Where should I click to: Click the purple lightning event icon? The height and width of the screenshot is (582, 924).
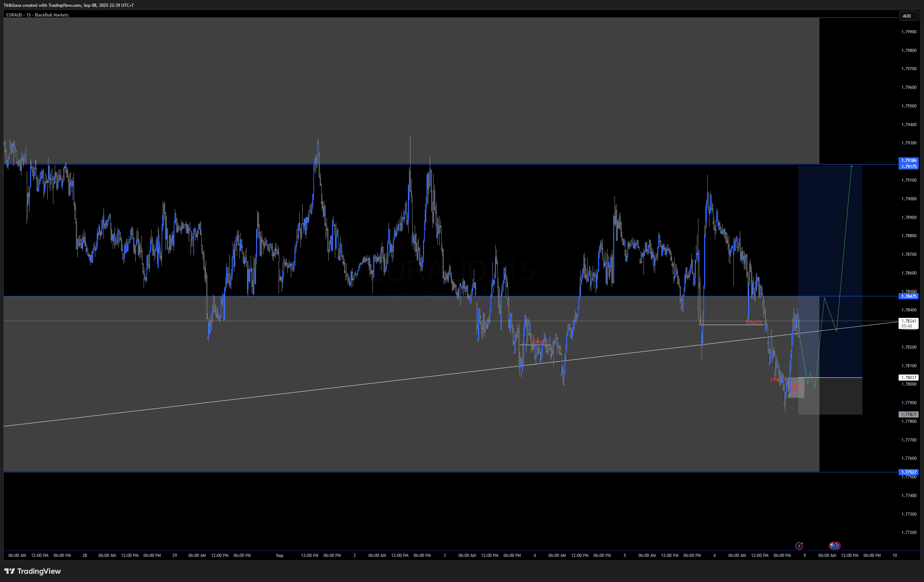click(799, 545)
